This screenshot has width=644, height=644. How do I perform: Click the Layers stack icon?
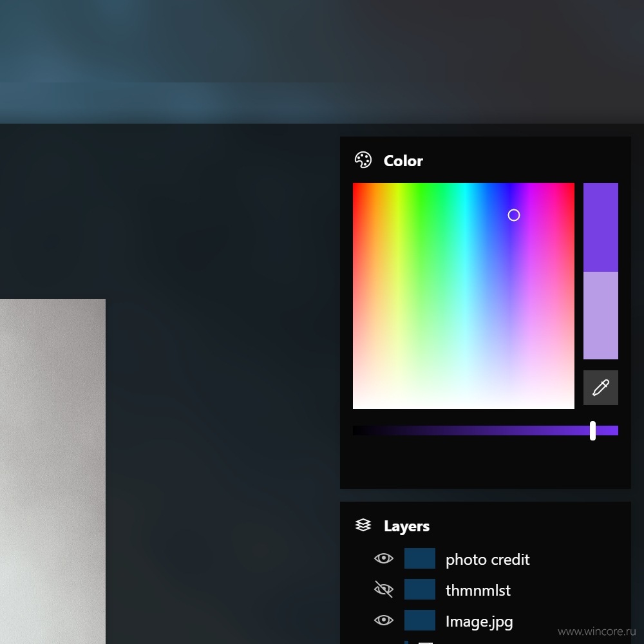point(363,526)
